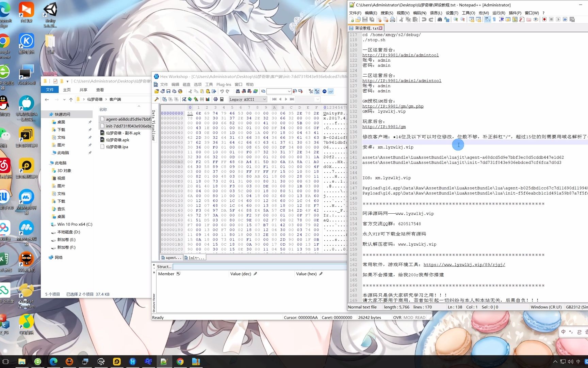Click the Find binoculars icon in Notepad++ toolbar

440,19
